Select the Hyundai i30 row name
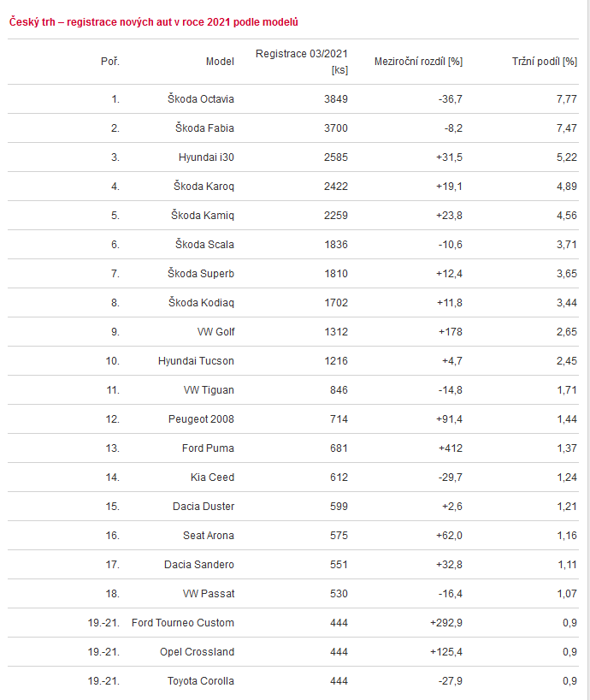This screenshot has height=700, width=590. [206, 157]
